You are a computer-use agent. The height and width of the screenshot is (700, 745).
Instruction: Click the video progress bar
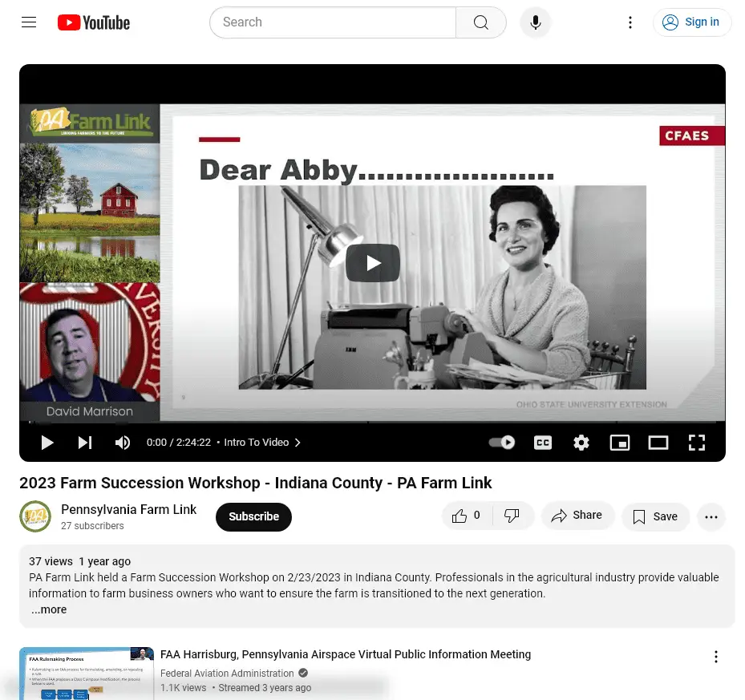[372, 422]
